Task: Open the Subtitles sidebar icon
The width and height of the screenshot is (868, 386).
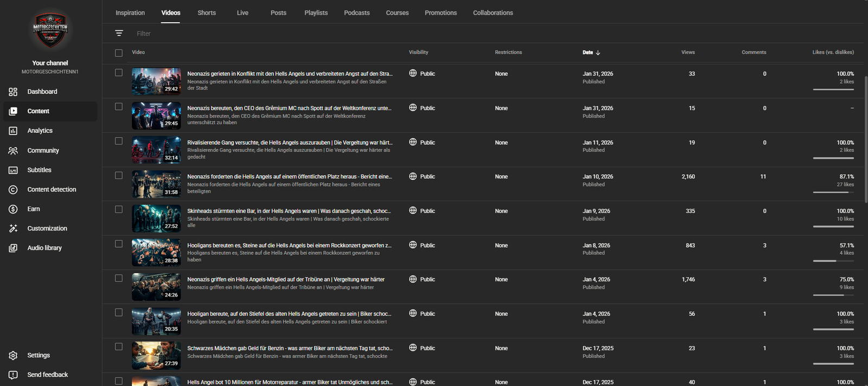Action: point(13,170)
